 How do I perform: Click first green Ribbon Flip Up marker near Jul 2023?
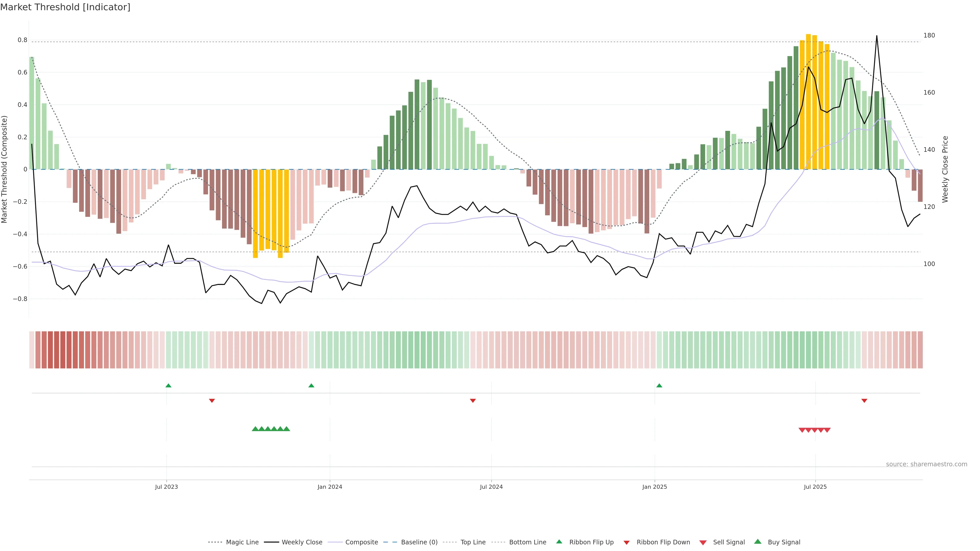[x=168, y=386]
